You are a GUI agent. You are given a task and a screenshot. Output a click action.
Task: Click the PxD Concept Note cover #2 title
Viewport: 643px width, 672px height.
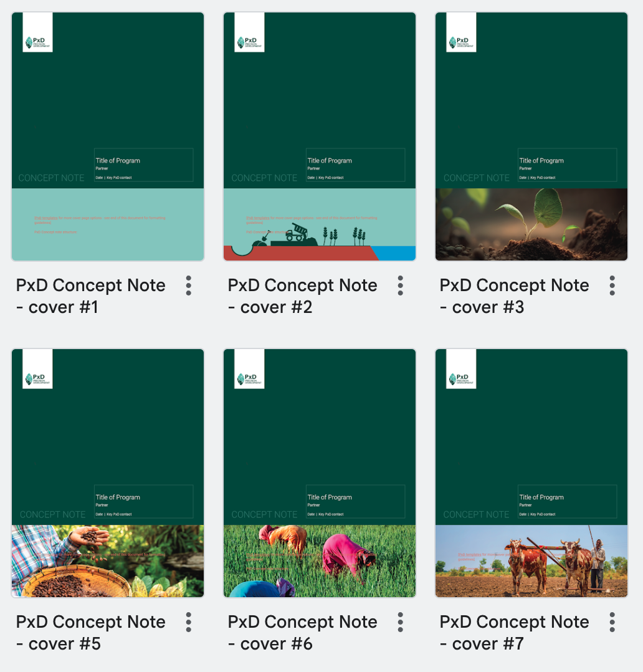[302, 296]
